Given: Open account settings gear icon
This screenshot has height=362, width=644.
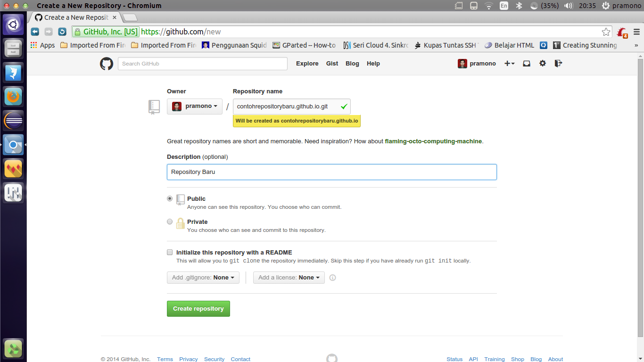Looking at the screenshot, I should click(x=543, y=64).
